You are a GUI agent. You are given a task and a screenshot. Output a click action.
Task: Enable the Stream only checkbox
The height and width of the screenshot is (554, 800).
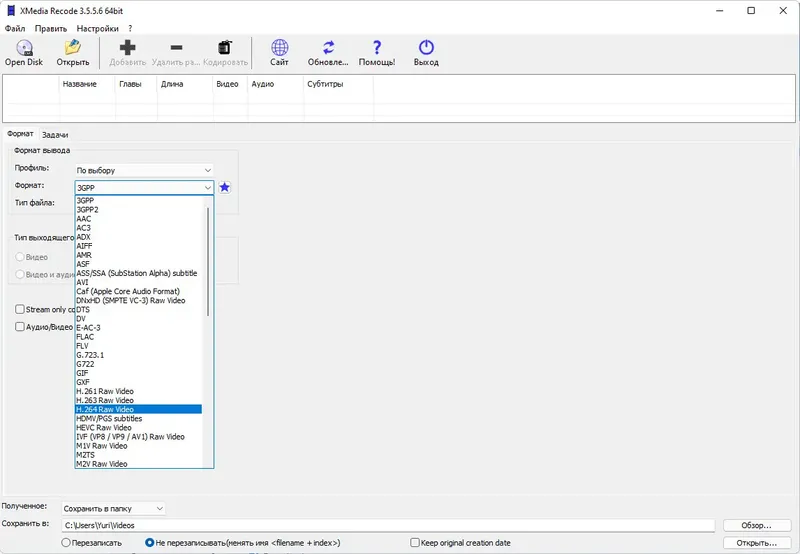(x=20, y=309)
